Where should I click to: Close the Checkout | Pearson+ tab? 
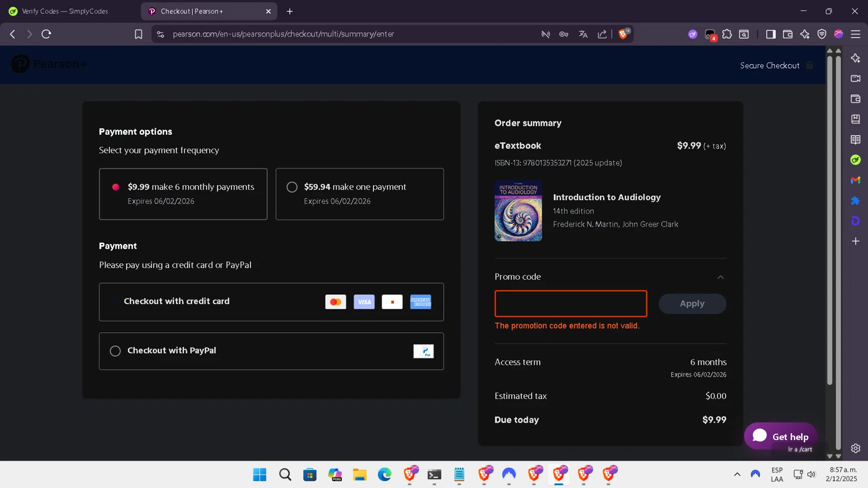coord(269,11)
